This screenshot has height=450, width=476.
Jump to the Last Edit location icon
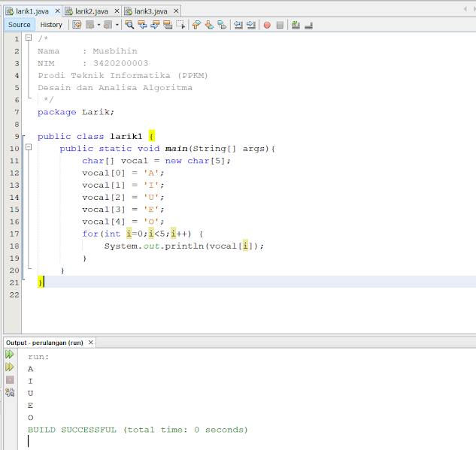[77, 25]
